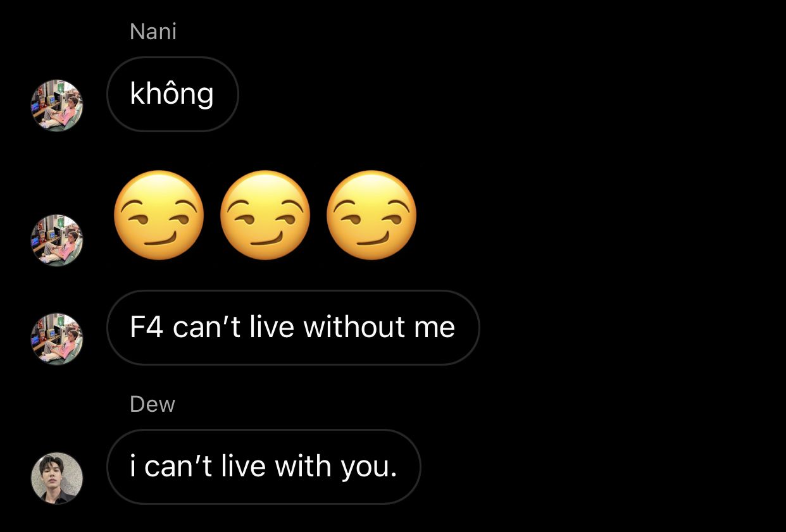Click the avatar beside "F4 can't live without me"
The width and height of the screenshot is (786, 532).
click(57, 339)
